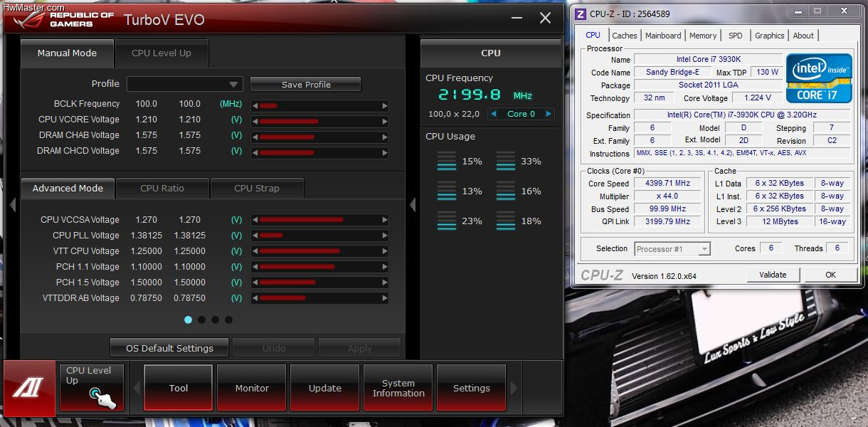
Task: Open the SPD tab in CPU-Z
Action: 736,36
